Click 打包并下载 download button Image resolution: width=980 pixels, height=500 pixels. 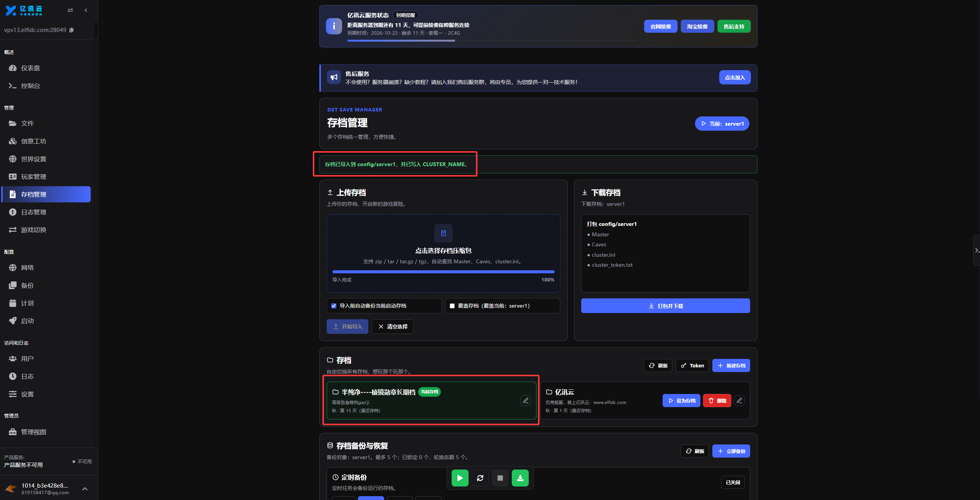tap(665, 306)
